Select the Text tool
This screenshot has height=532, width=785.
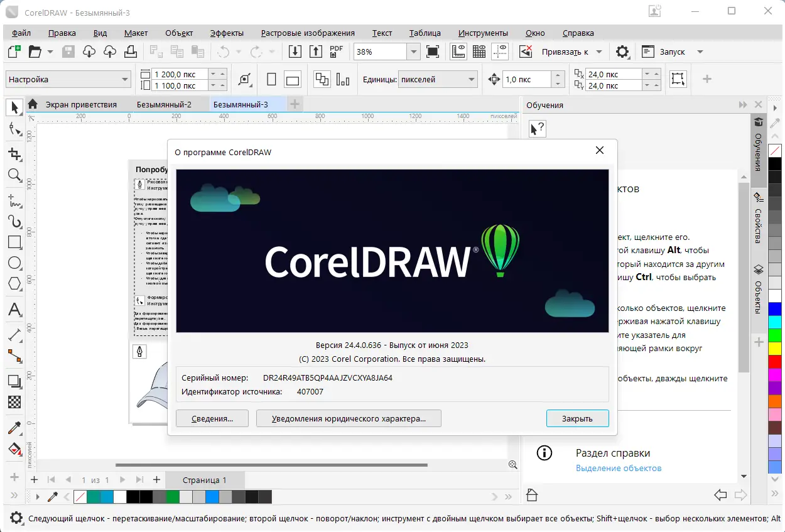pyautogui.click(x=14, y=310)
